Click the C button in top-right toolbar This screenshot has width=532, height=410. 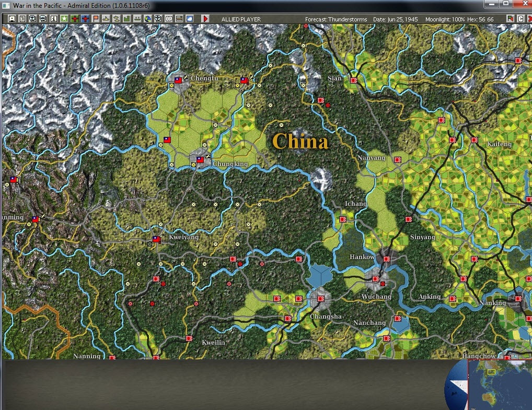(x=521, y=19)
